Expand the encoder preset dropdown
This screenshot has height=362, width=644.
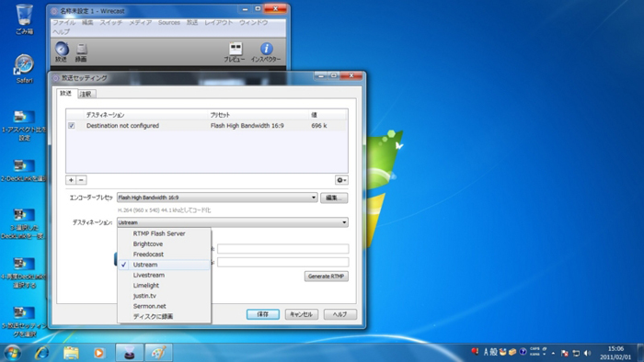(217, 198)
